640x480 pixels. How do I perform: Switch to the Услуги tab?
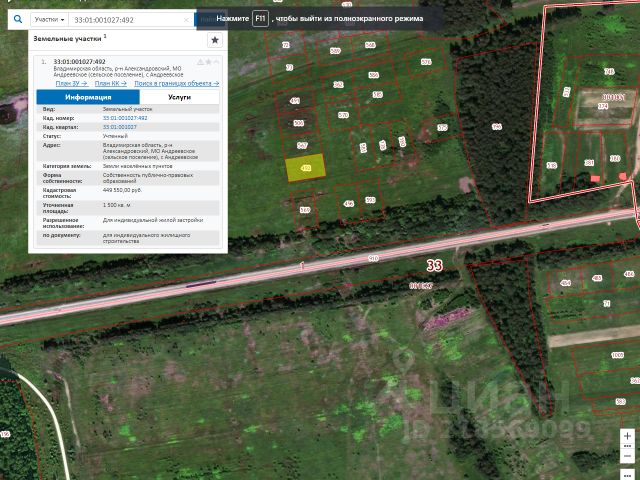tap(180, 97)
